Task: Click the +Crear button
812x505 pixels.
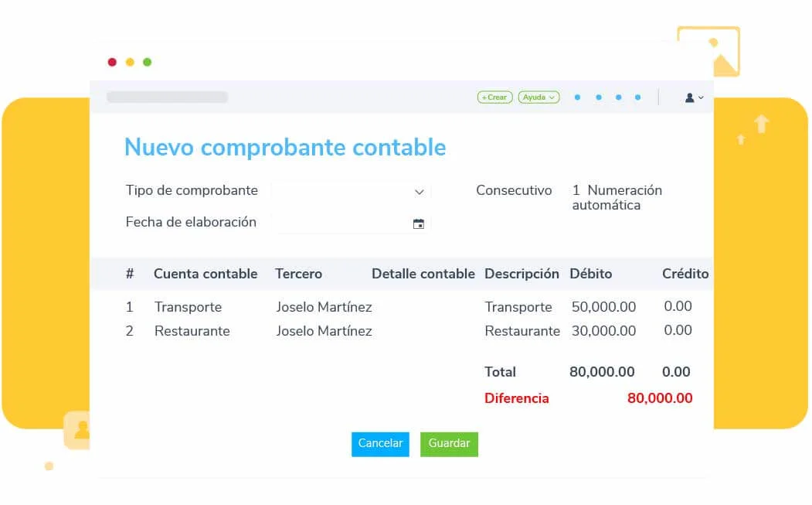Action: [x=494, y=97]
